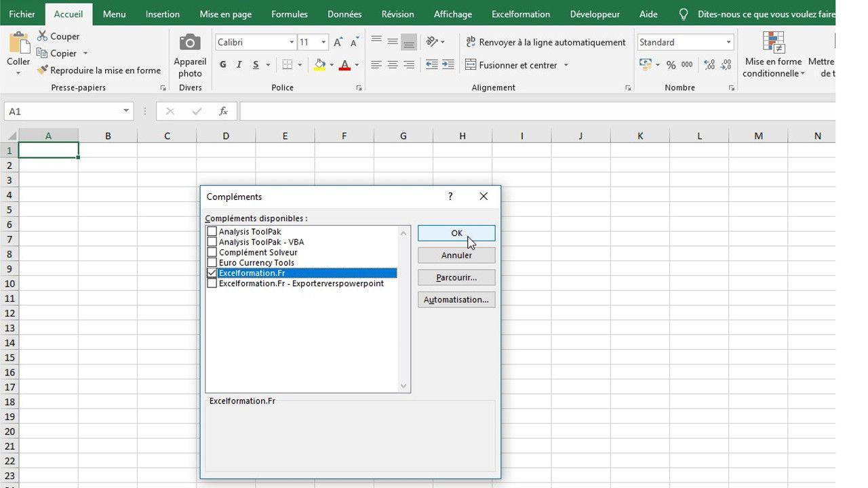Click the Parcourir... button
Image resolution: width=868 pixels, height=488 pixels.
(456, 277)
